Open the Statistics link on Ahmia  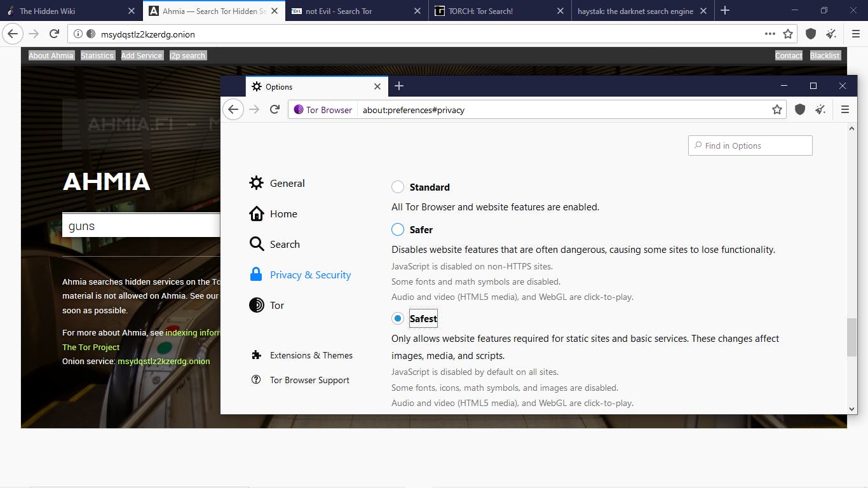point(97,56)
